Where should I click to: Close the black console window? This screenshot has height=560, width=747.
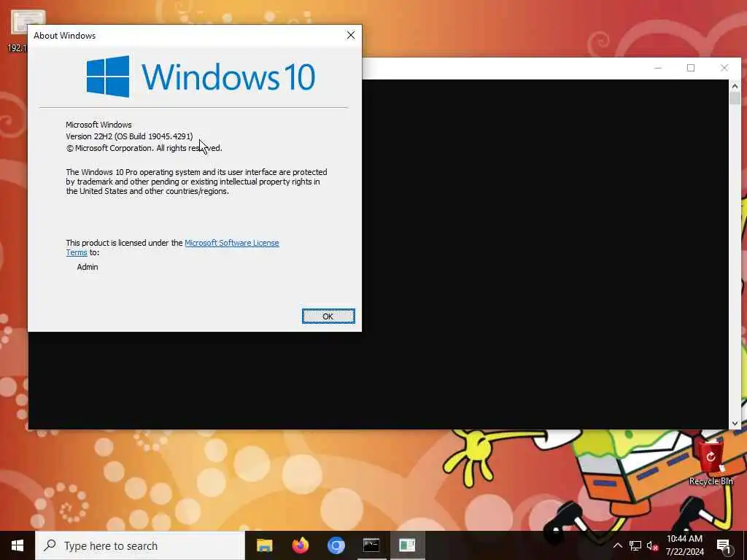724,68
